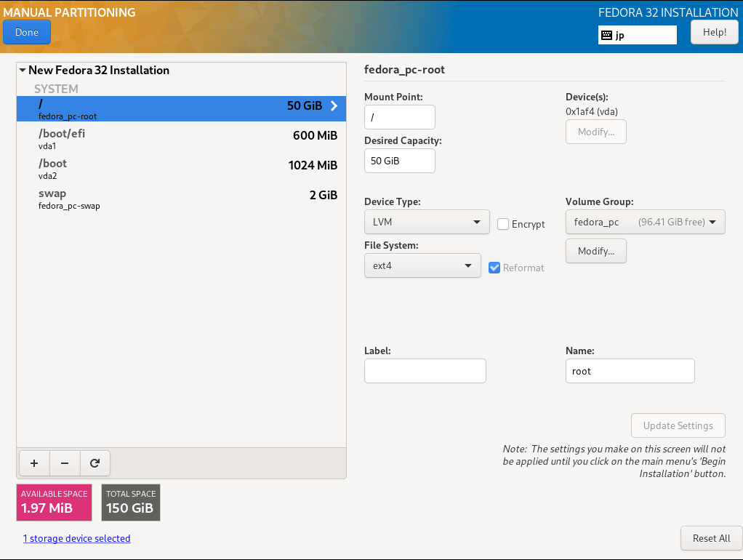The width and height of the screenshot is (743, 560).
Task: Click the 2 GiB swap size value
Action: [x=324, y=196]
